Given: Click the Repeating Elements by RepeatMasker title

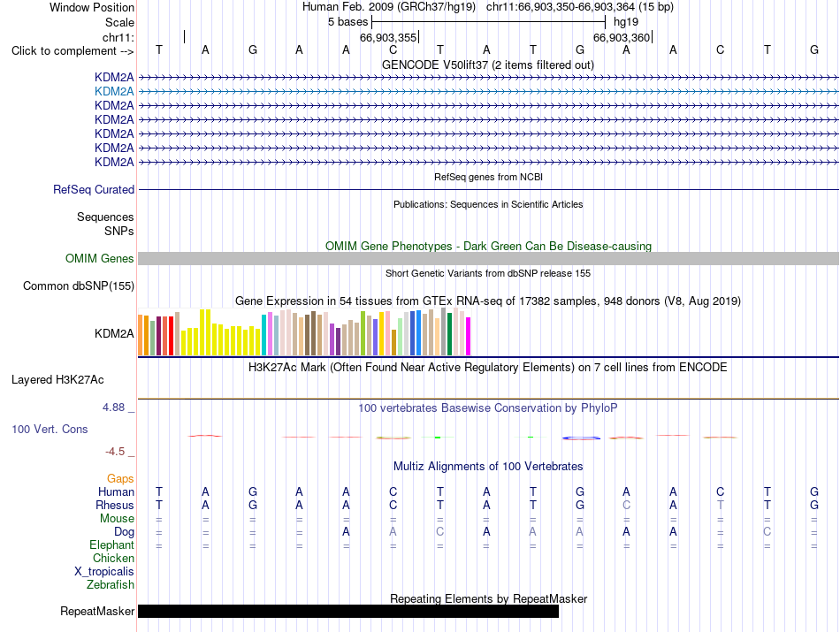Looking at the screenshot, I should tap(489, 598).
